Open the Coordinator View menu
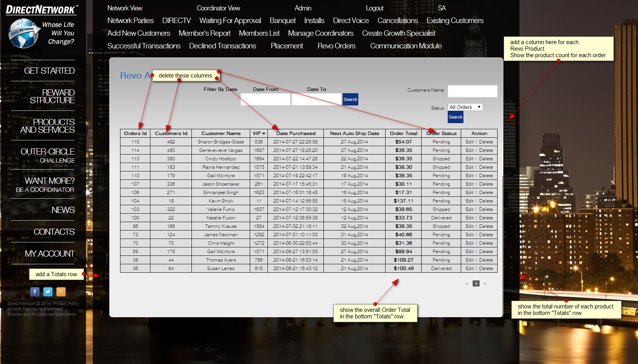Image resolution: width=638 pixels, height=364 pixels. coord(218,8)
